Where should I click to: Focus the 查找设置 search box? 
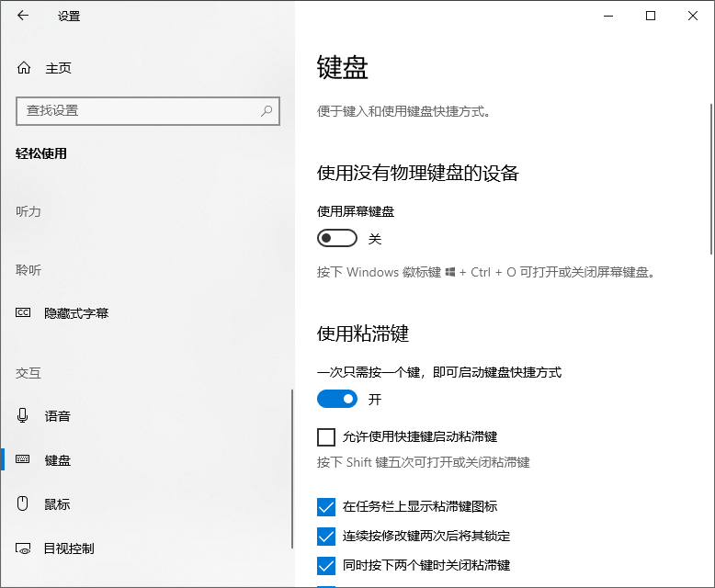[148, 111]
